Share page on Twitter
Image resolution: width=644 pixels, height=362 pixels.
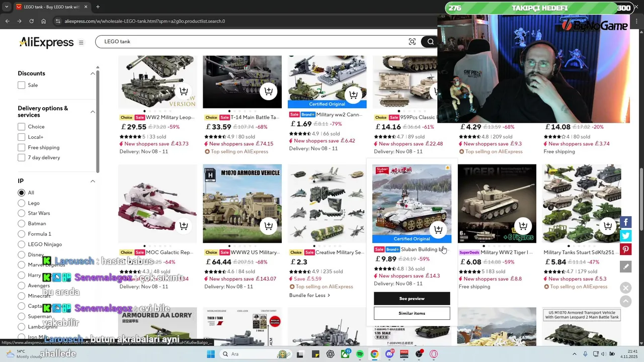(x=625, y=235)
